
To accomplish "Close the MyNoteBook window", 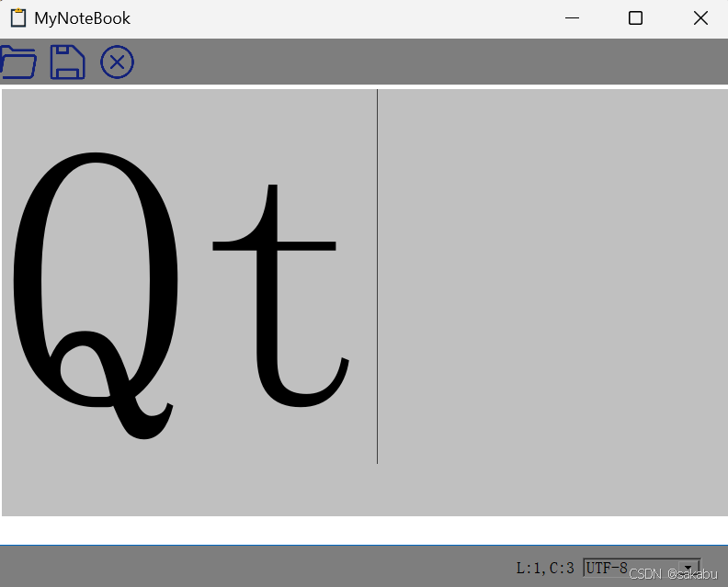I will (700, 18).
